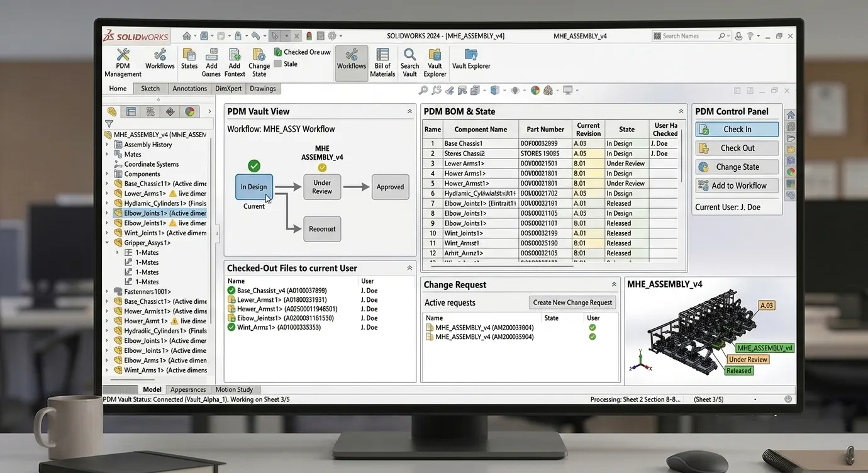Image resolution: width=868 pixels, height=473 pixels.
Task: Select the Model bottom tab
Action: 152,389
